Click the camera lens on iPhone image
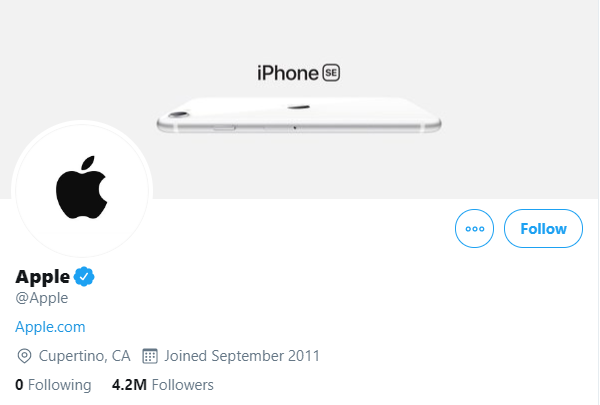 pos(179,114)
